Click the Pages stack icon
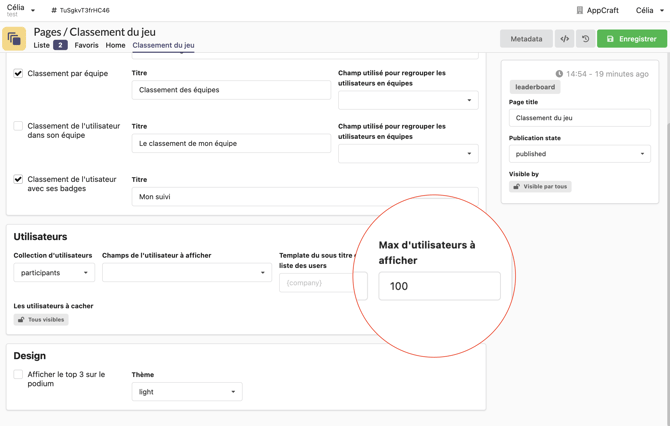 click(x=14, y=39)
